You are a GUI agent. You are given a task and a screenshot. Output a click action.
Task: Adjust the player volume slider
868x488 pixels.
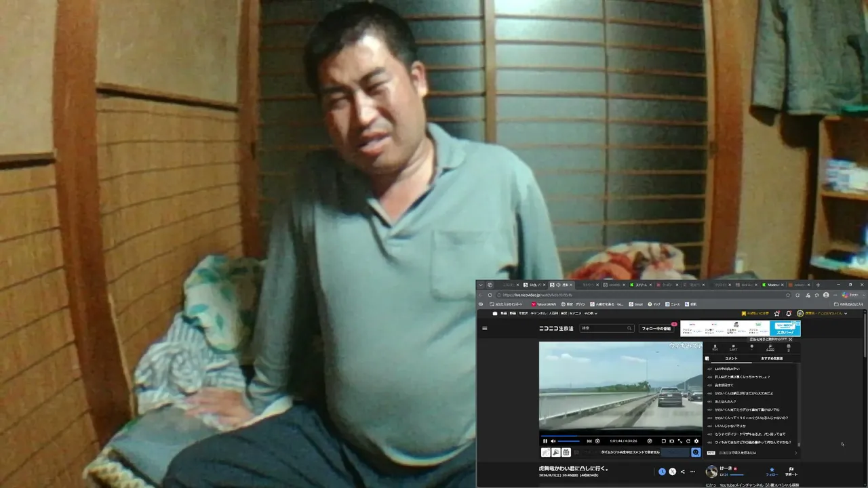568,441
